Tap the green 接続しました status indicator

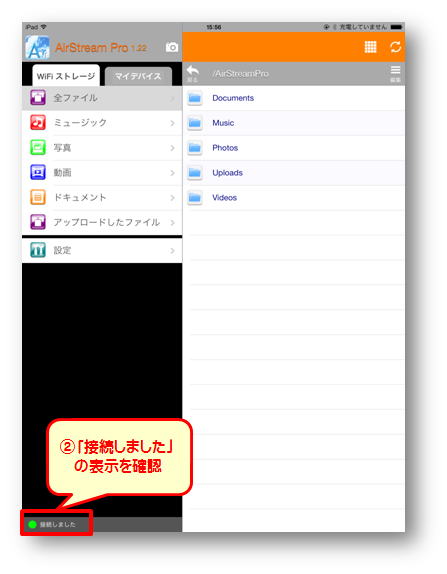(x=32, y=525)
